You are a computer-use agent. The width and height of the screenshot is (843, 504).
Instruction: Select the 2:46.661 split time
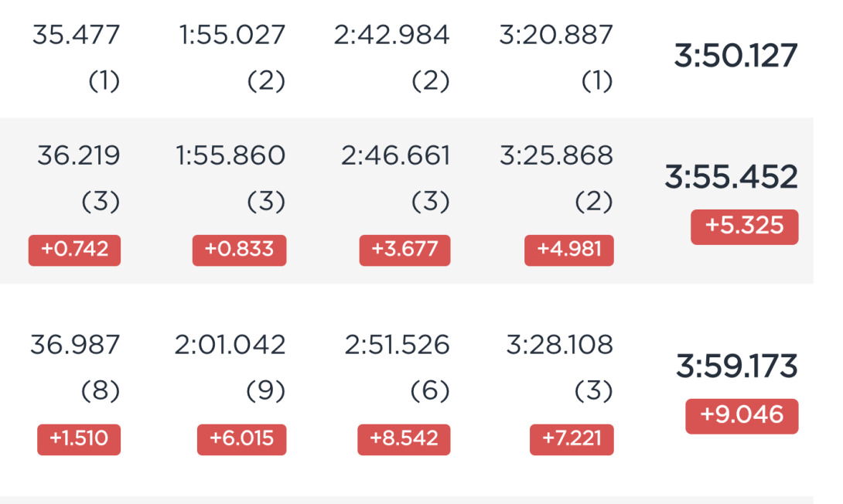pyautogui.click(x=395, y=156)
